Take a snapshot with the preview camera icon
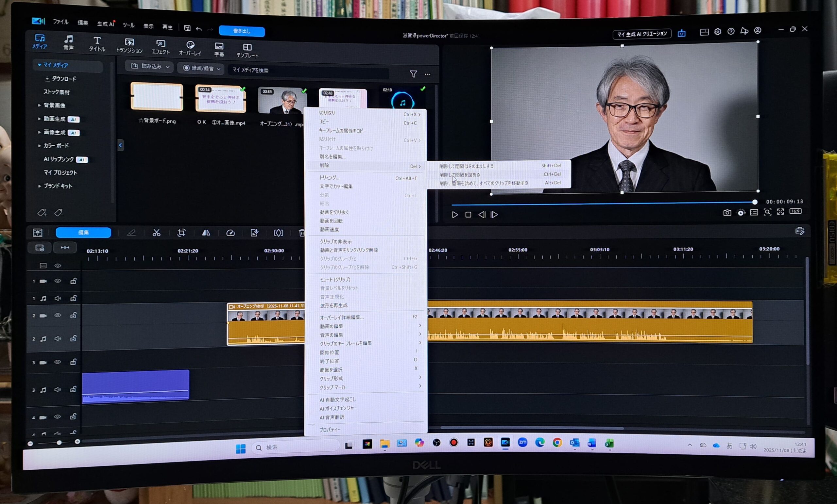The height and width of the screenshot is (504, 837). (x=727, y=213)
